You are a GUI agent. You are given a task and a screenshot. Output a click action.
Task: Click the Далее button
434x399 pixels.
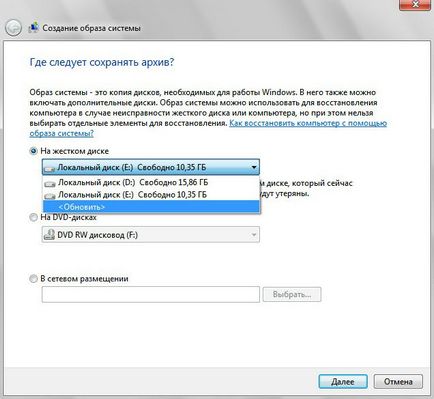(343, 381)
